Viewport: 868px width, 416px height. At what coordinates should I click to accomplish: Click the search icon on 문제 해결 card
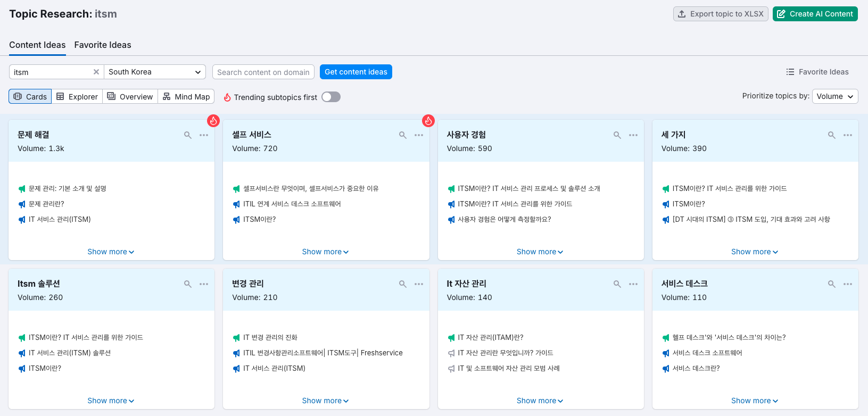pyautogui.click(x=188, y=135)
